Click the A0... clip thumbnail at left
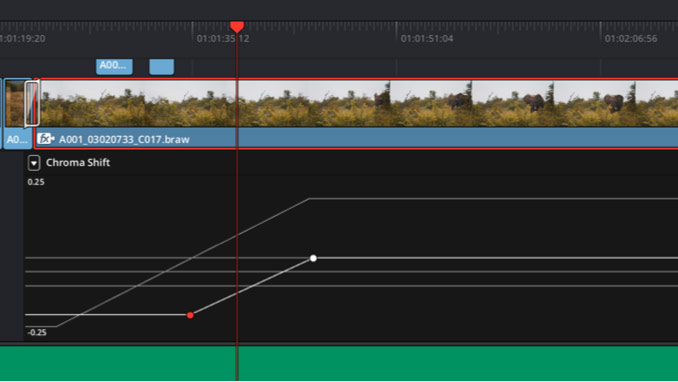The width and height of the screenshot is (678, 382). click(x=16, y=103)
